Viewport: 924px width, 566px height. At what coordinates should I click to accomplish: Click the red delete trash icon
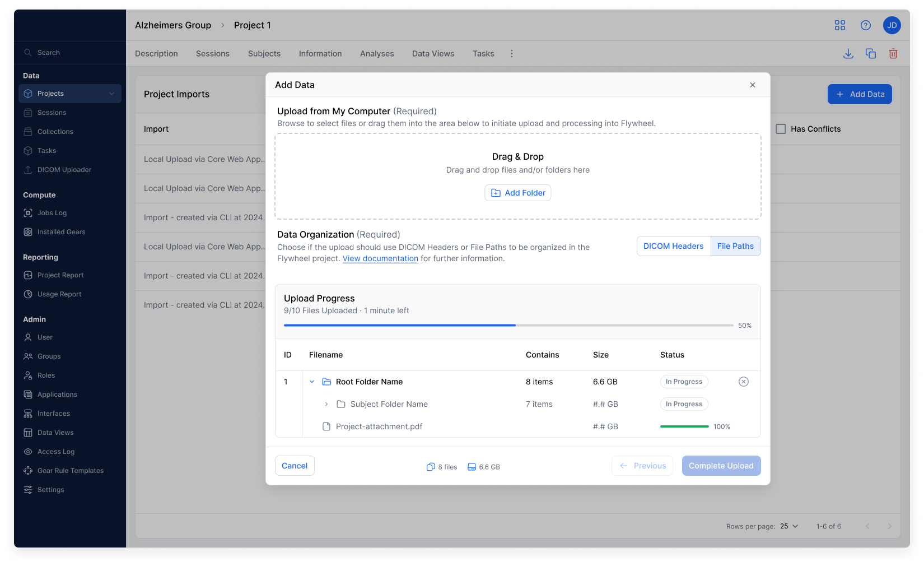point(893,54)
